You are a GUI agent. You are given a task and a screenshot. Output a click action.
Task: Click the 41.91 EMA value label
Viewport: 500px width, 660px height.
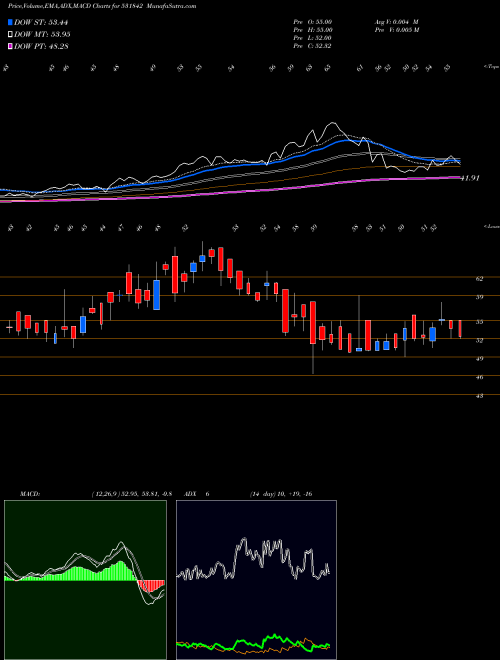click(x=470, y=178)
